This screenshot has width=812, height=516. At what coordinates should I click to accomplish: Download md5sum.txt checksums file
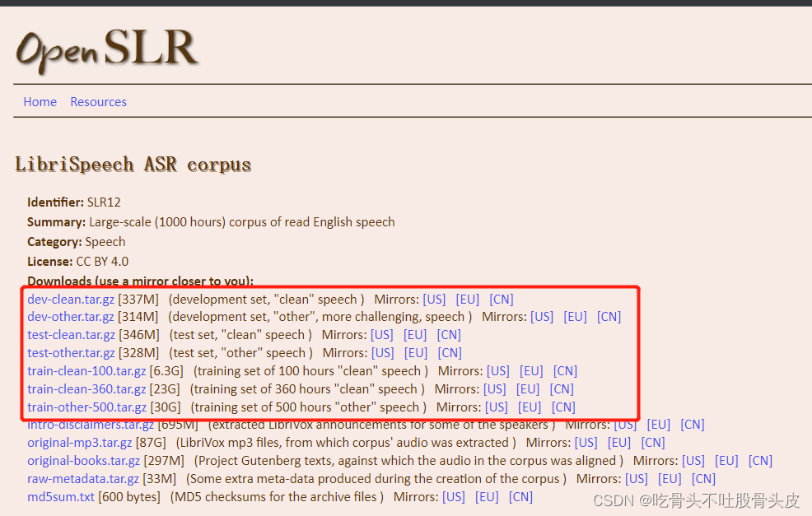(x=61, y=497)
